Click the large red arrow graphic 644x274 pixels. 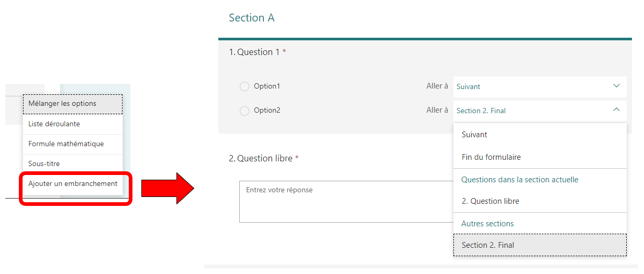tap(168, 188)
